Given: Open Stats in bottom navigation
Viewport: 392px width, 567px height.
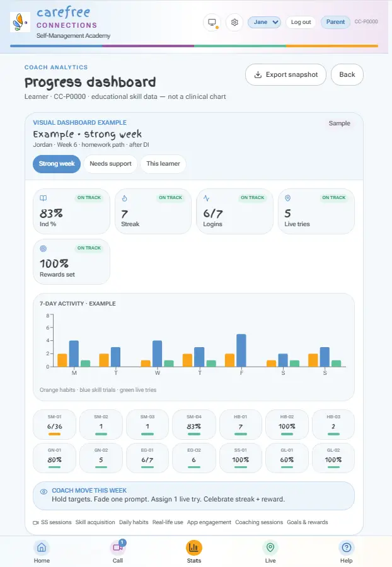Looking at the screenshot, I should [x=194, y=552].
